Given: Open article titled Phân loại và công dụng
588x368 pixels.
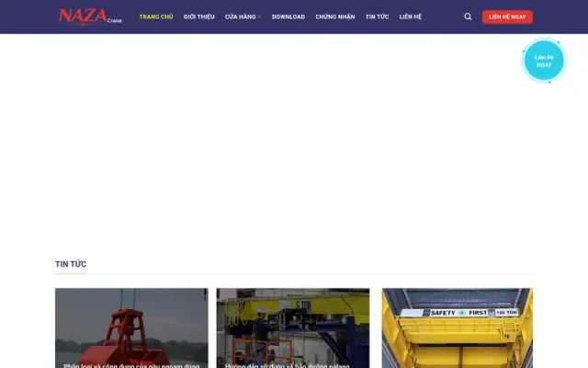Looking at the screenshot, I should [x=131, y=365].
